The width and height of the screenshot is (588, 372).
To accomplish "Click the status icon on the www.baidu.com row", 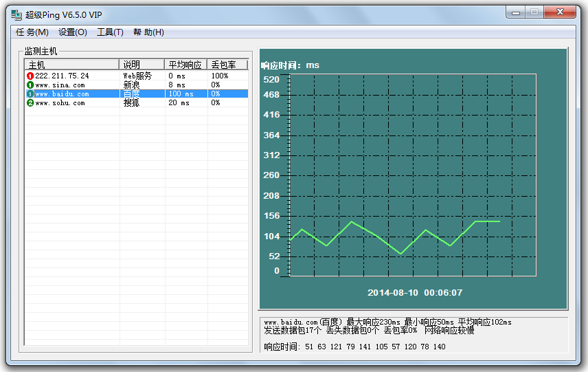I will (x=30, y=94).
